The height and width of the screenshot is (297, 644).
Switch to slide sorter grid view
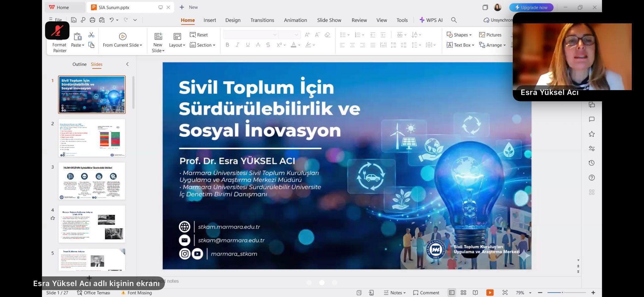pyautogui.click(x=463, y=293)
